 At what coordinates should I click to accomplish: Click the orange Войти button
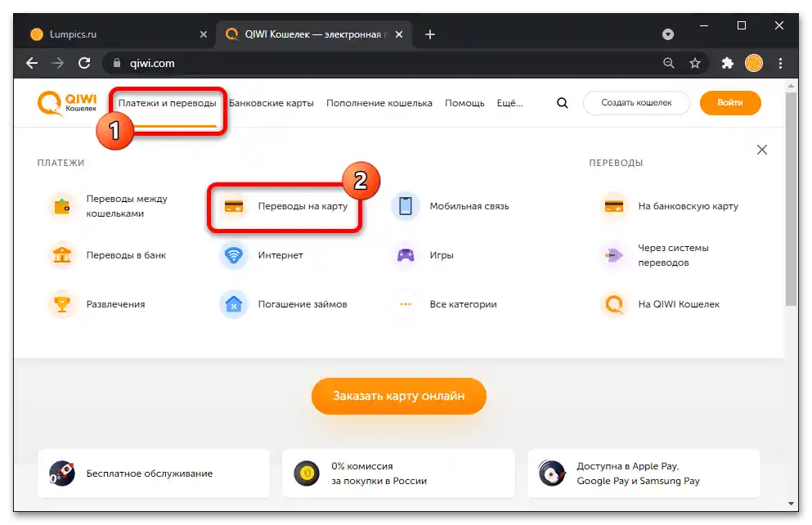tap(730, 102)
